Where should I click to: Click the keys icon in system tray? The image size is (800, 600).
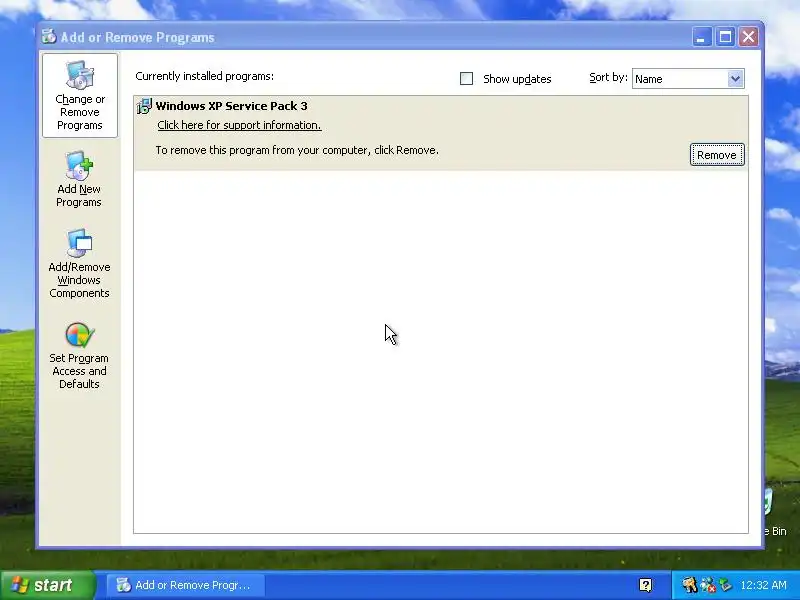pyautogui.click(x=689, y=585)
